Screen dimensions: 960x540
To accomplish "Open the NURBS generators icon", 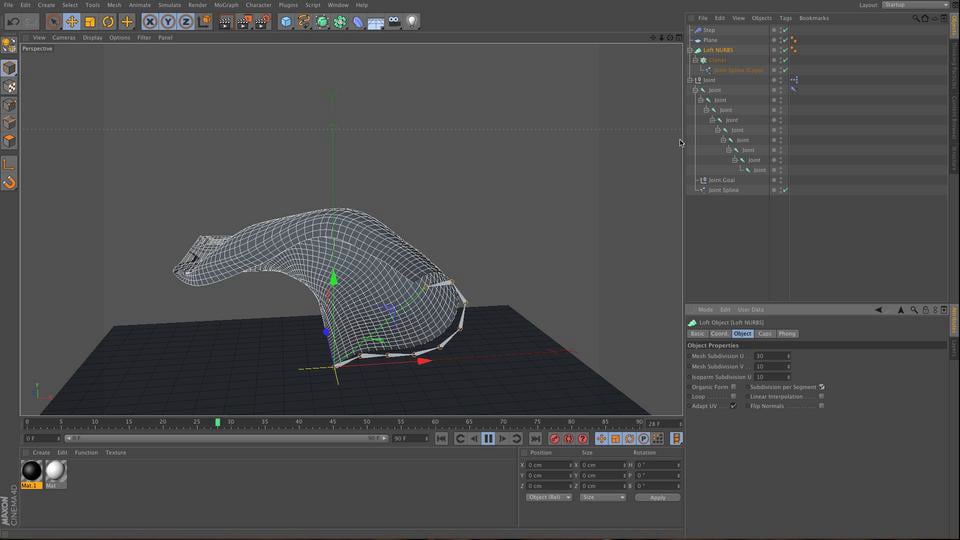I will 322,22.
